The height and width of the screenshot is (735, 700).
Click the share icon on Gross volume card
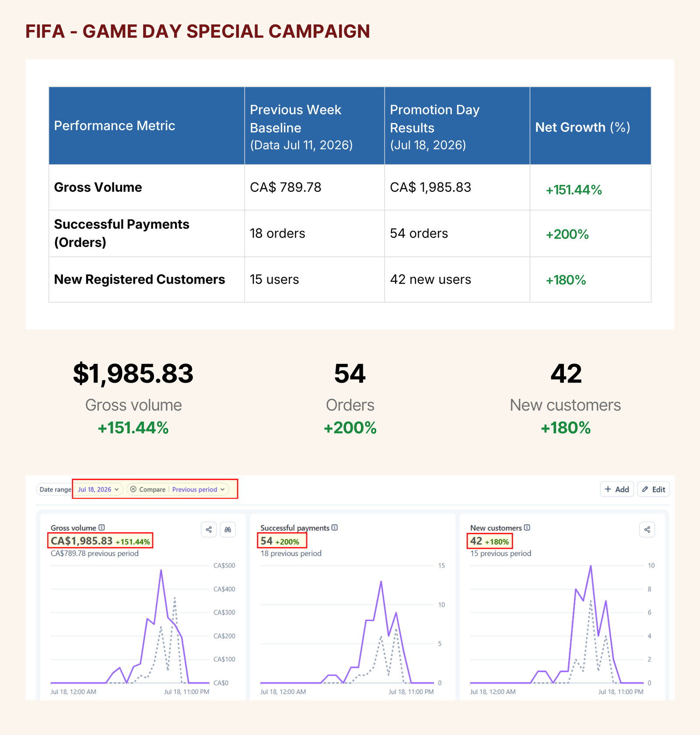(x=209, y=530)
